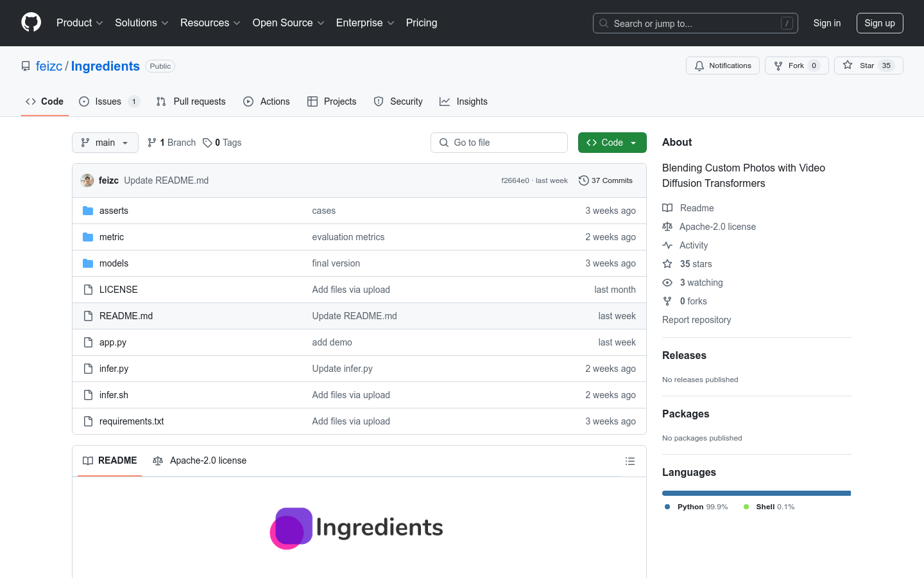Click the Activity pulse icon
Image resolution: width=924 pixels, height=578 pixels.
click(667, 245)
